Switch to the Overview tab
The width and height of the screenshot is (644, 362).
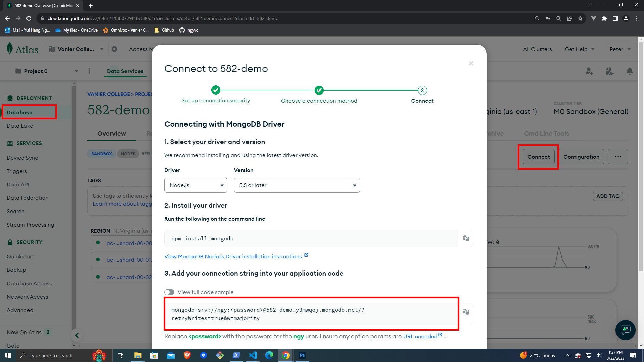(x=111, y=134)
